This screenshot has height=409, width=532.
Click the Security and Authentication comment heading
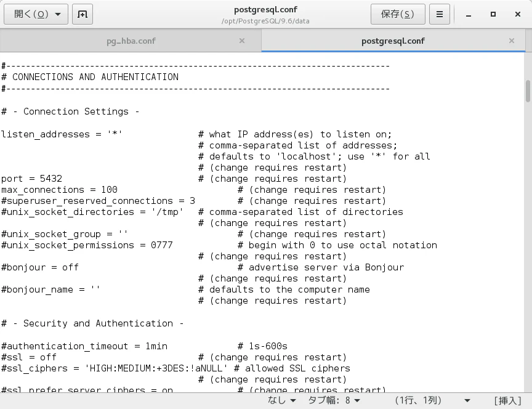point(92,323)
